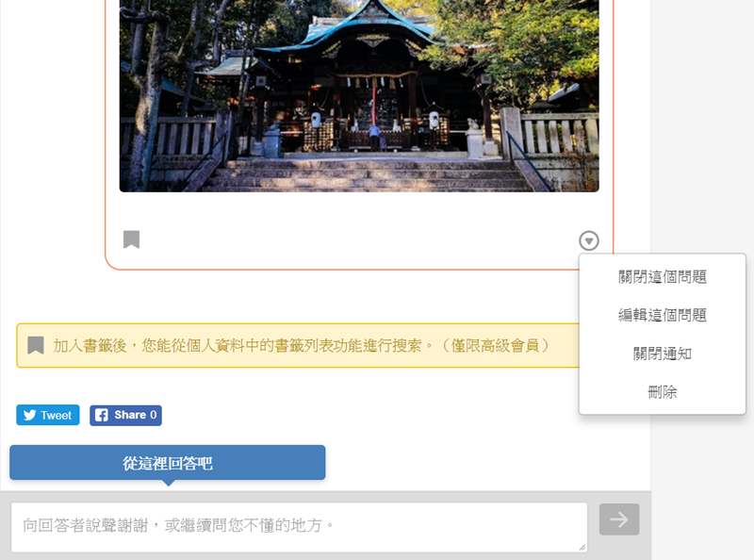Image resolution: width=754 pixels, height=560 pixels.
Task: Choose 刪除 from the options menu
Action: (x=663, y=391)
